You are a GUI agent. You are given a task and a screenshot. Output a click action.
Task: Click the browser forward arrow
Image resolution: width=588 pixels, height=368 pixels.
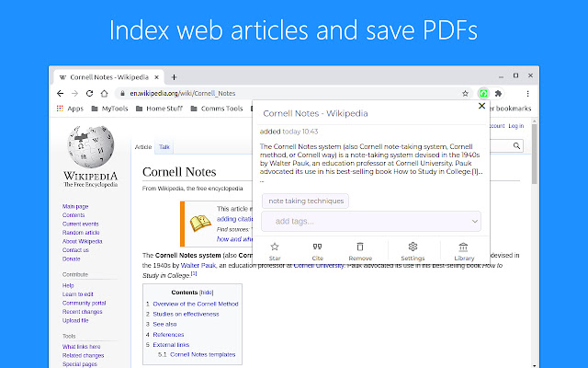coord(74,94)
